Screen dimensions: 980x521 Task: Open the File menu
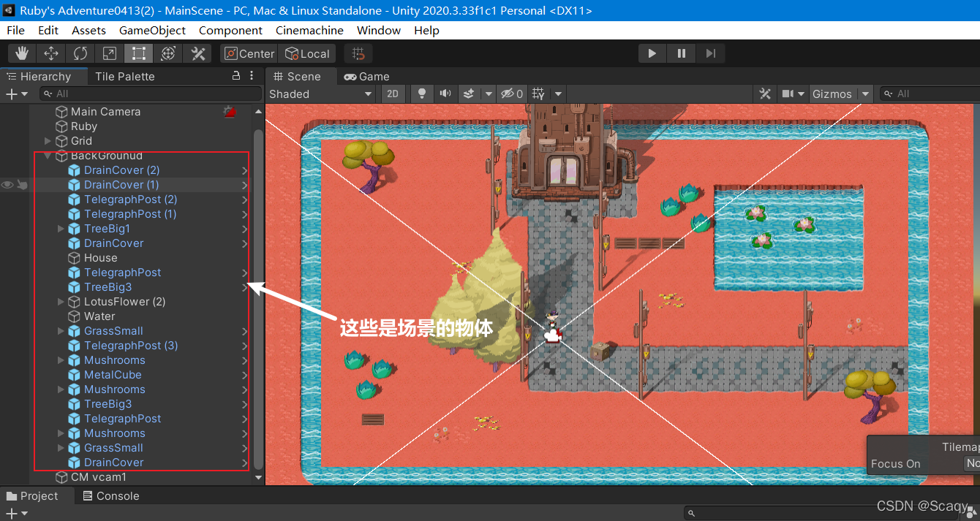[x=15, y=30]
